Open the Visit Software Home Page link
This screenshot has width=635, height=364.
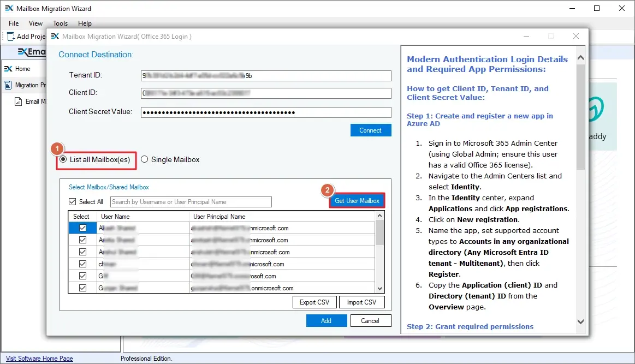(38, 358)
